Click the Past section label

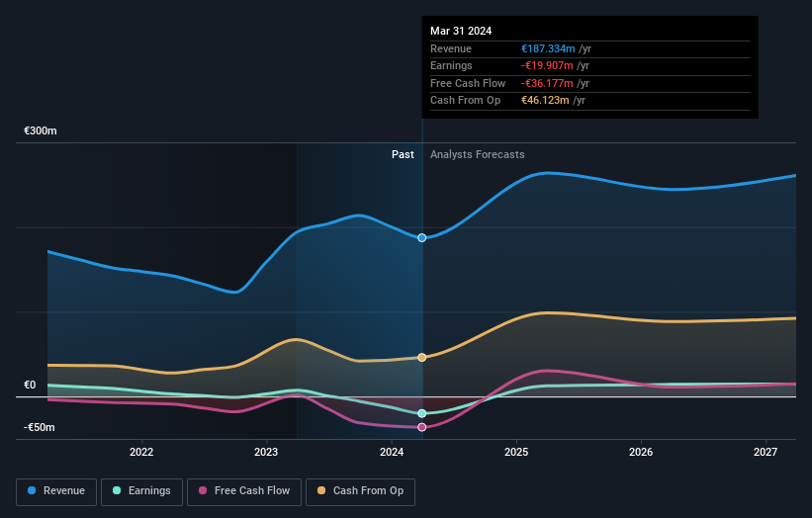pos(403,155)
